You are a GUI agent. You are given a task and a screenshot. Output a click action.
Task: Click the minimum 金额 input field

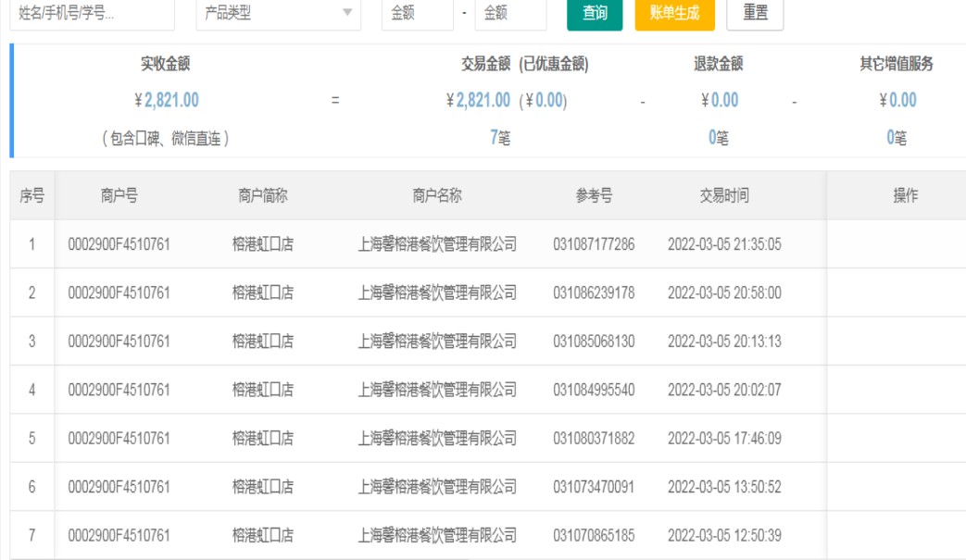click(417, 14)
